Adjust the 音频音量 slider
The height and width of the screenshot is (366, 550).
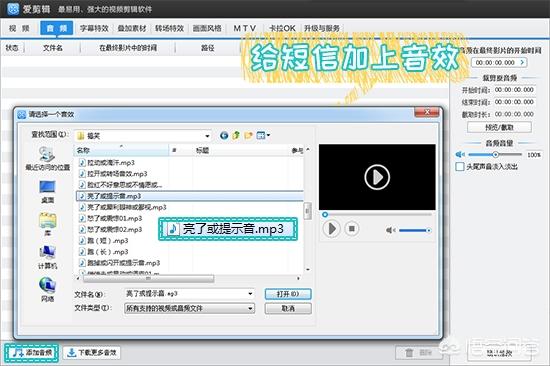(x=495, y=154)
